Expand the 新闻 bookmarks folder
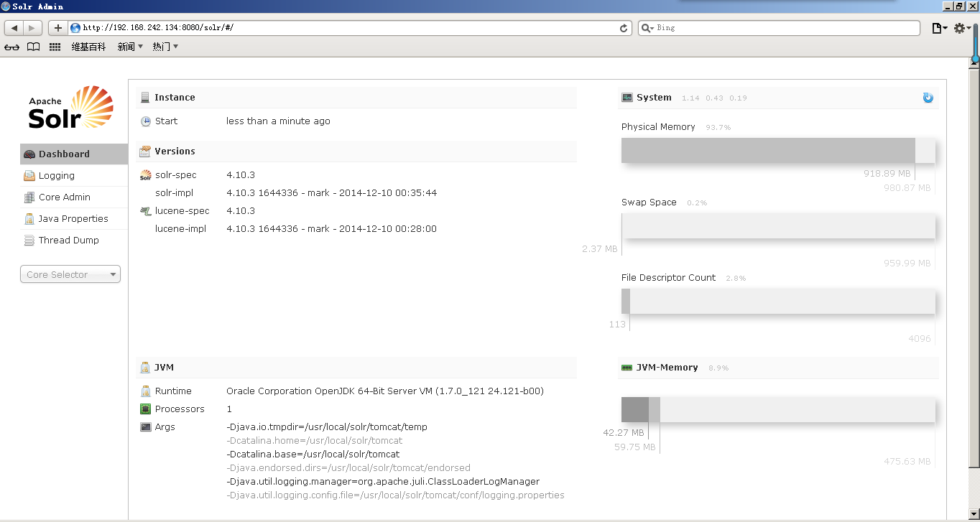The height and width of the screenshot is (522, 980). [130, 47]
